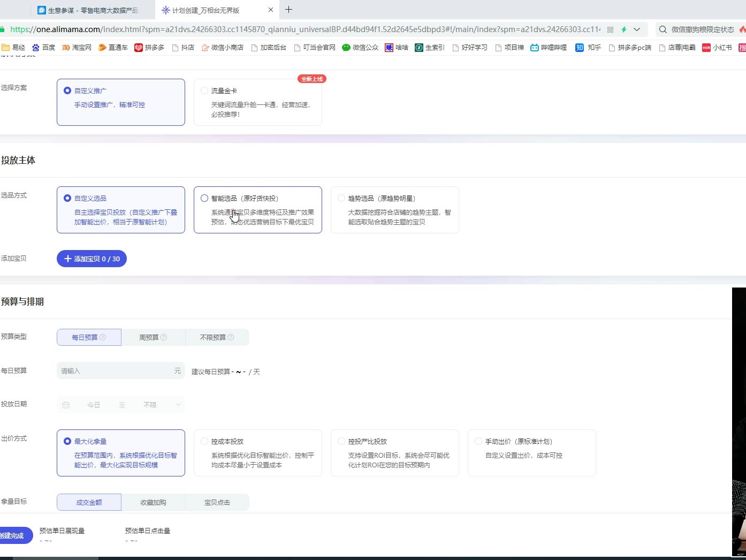Screen dimensions: 746x560
Task: Choose 收藏加购 as the target
Action: 153,502
